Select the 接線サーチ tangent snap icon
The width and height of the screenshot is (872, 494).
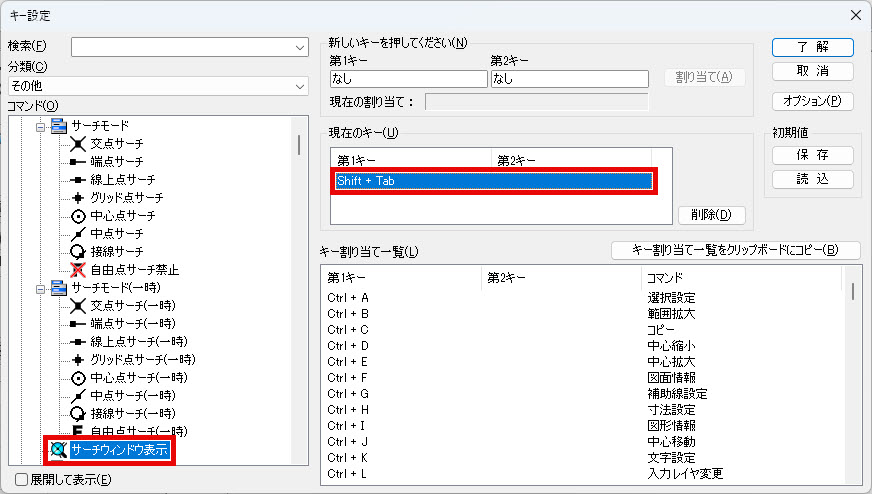click(79, 251)
